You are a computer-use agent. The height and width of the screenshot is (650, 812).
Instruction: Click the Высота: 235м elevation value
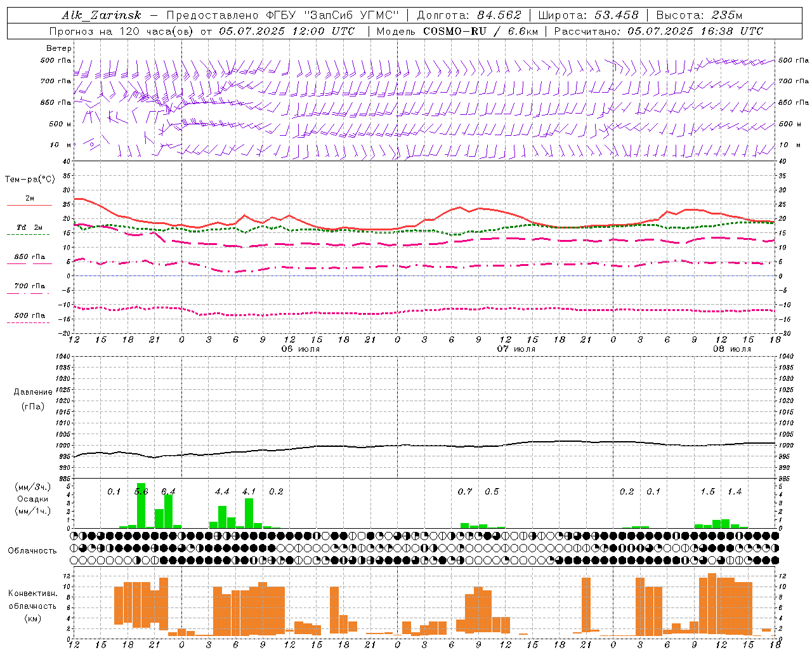coord(698,15)
